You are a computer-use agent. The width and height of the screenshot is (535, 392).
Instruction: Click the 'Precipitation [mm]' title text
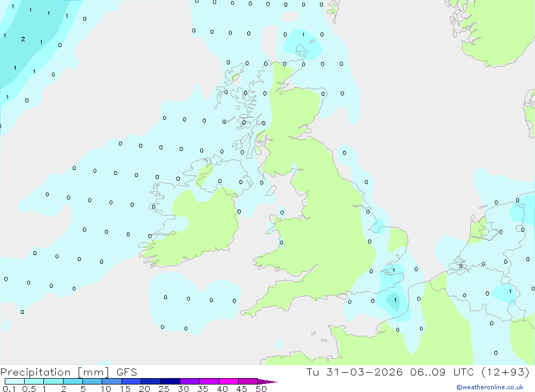click(x=55, y=372)
